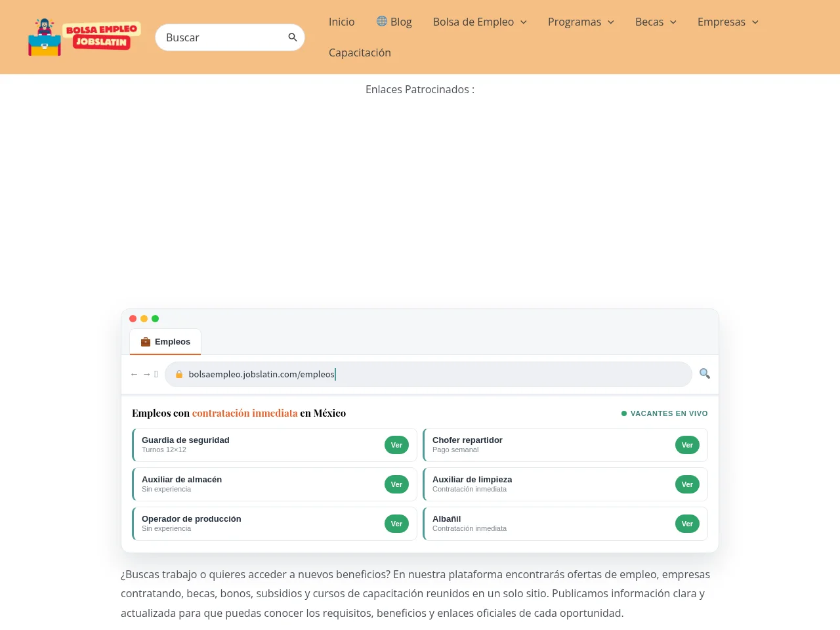This screenshot has width=840, height=630.
Task: Open the Programas menu label
Action: [574, 22]
